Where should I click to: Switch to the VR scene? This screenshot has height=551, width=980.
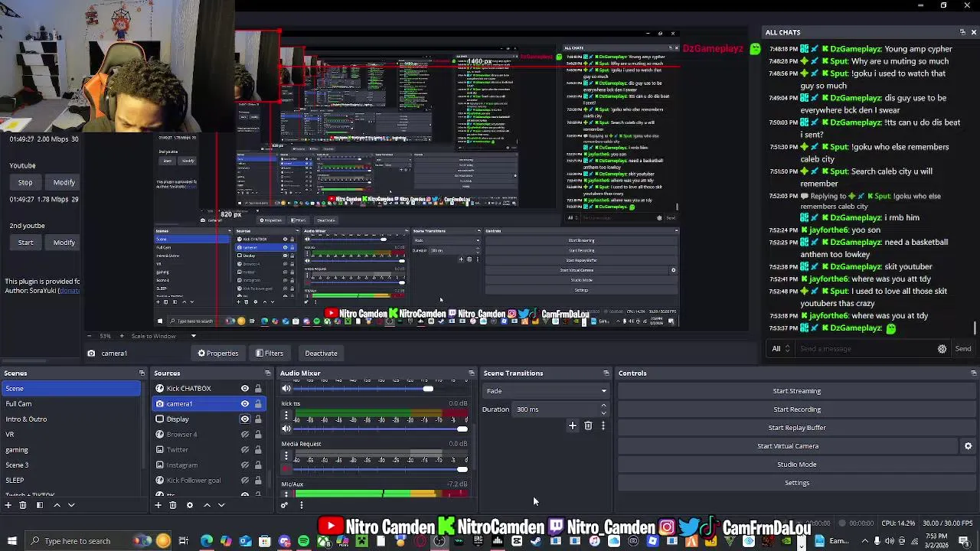pyautogui.click(x=70, y=435)
